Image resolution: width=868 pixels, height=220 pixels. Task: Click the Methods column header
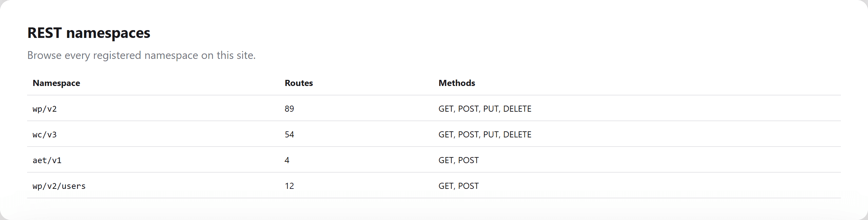tap(457, 83)
